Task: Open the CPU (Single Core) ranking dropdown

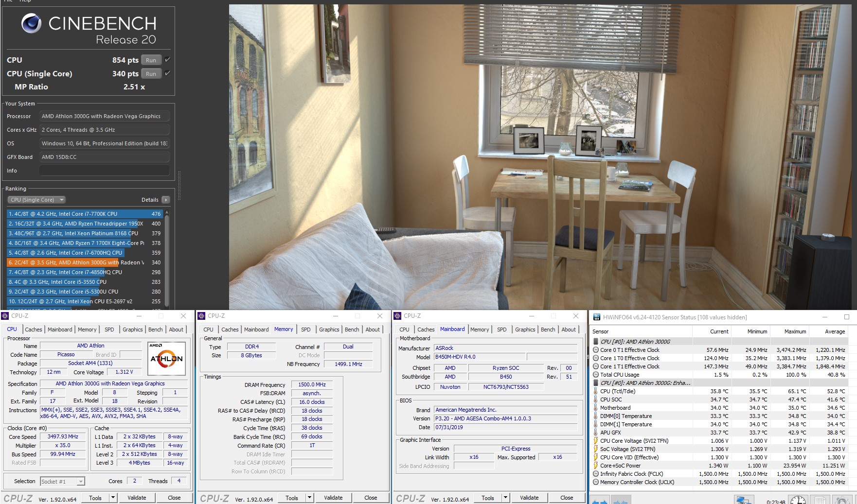Action: tap(36, 200)
